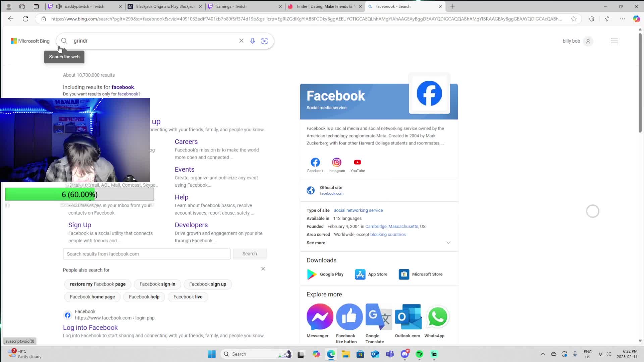Click the page vertical scrollbar thumb
The image size is (644, 362).
tap(640, 82)
